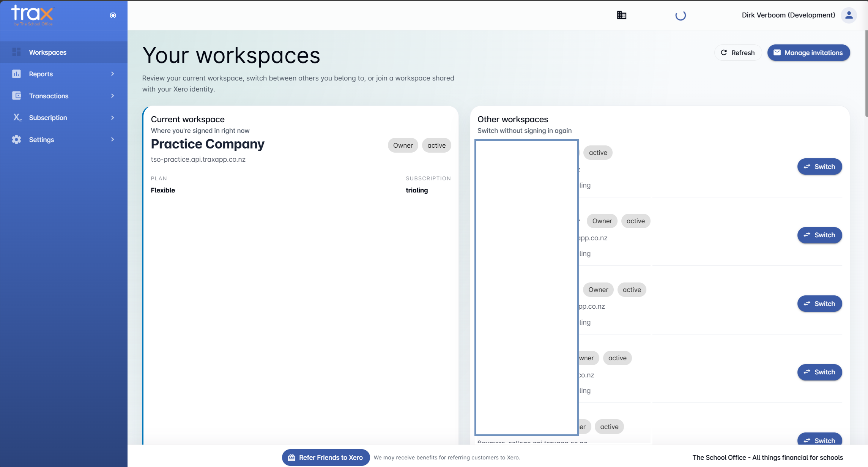Viewport: 868px width, 467px height.
Task: Open the Reports menu
Action: 64,74
